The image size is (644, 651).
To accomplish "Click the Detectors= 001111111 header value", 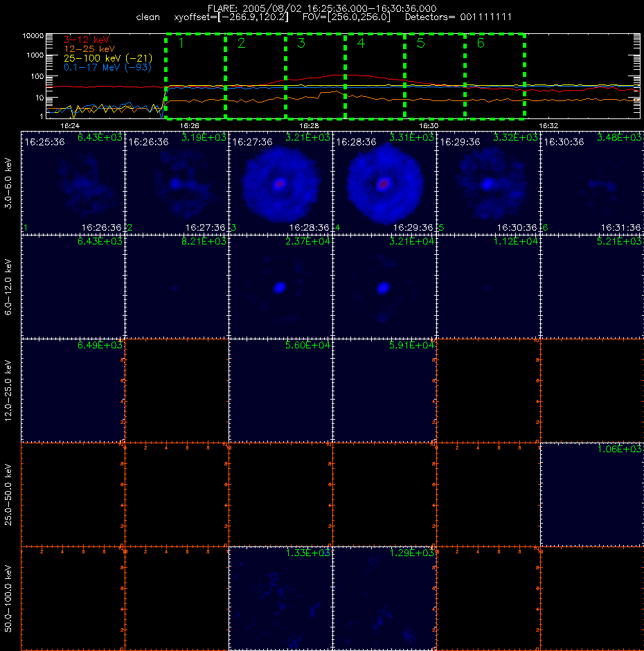I will 458,17.
